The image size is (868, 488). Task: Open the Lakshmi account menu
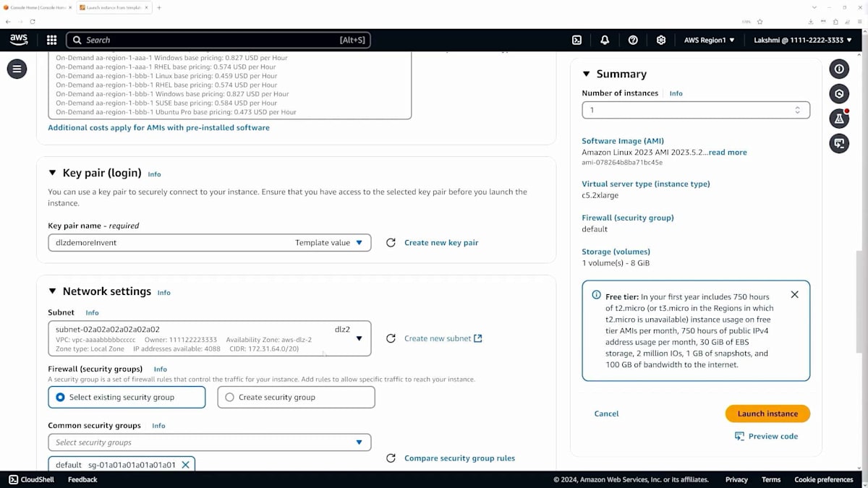(803, 40)
